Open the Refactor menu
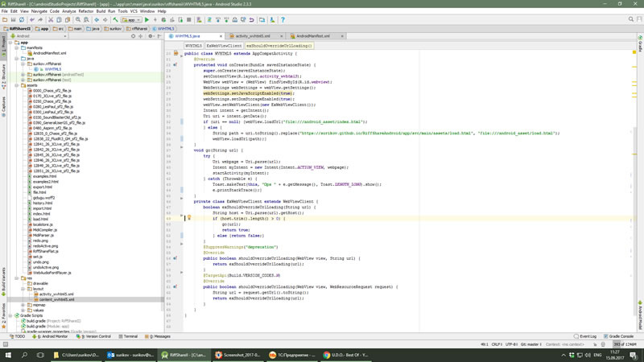This screenshot has height=362, width=644. tap(85, 12)
